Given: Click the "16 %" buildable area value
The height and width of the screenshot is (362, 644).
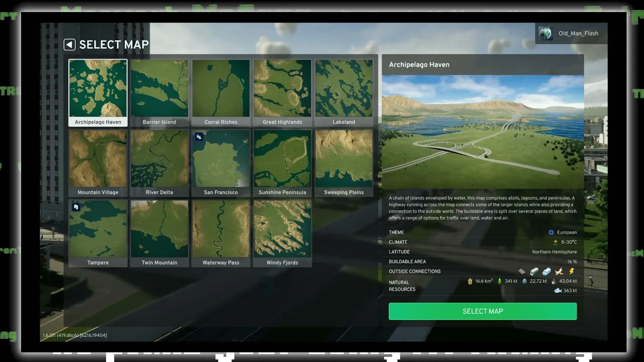Looking at the screenshot, I should point(572,261).
